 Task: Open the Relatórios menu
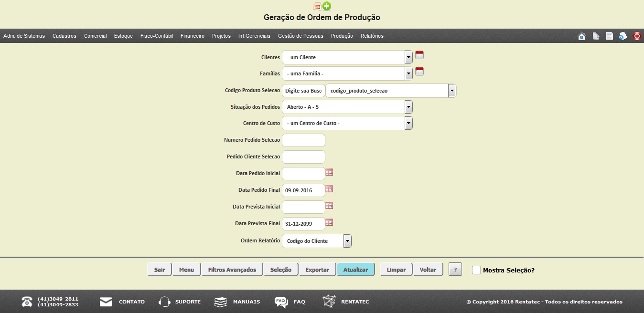tap(372, 36)
